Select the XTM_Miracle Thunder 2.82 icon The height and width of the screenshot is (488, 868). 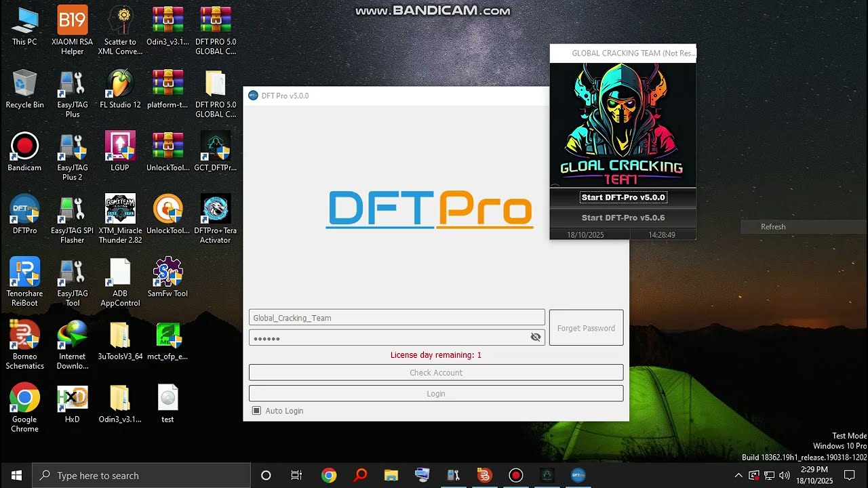click(120, 220)
